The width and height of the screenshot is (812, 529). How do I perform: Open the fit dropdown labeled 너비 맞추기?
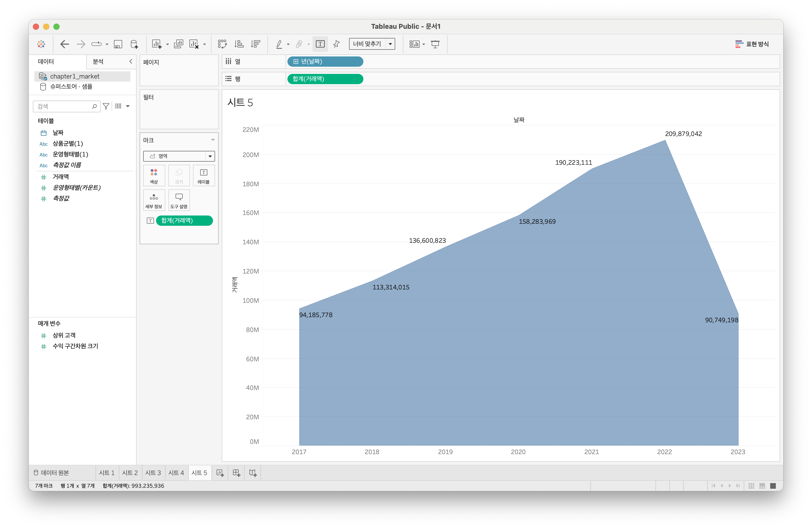point(372,44)
